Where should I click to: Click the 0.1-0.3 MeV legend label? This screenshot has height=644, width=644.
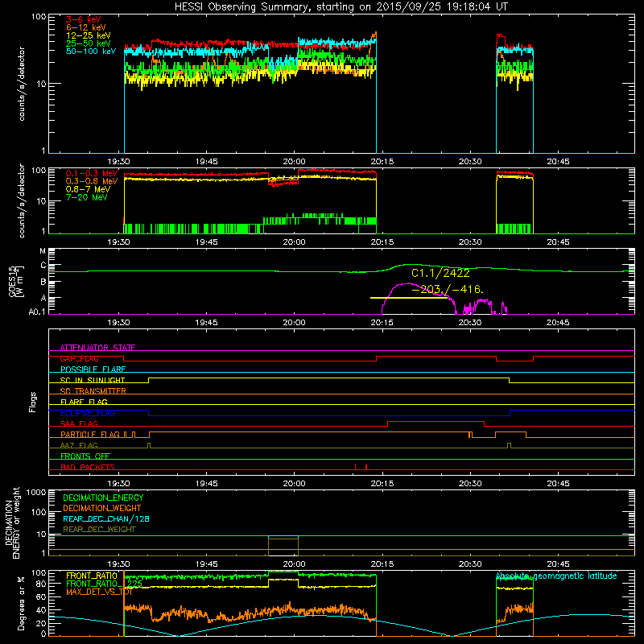[x=92, y=173]
